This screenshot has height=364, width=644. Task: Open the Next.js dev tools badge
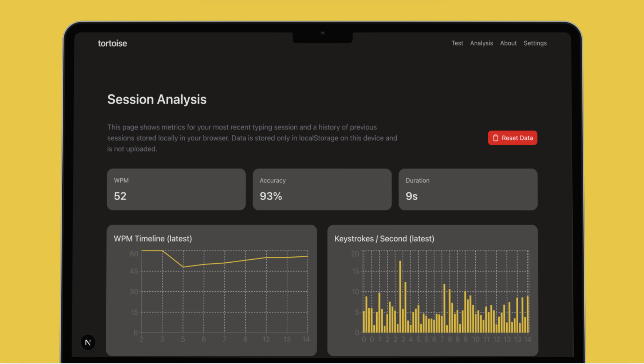click(x=88, y=342)
